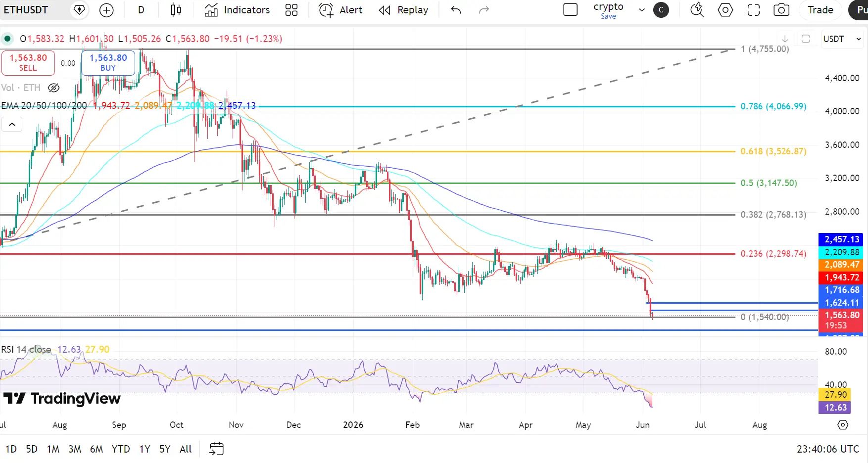Image resolution: width=868 pixels, height=463 pixels.
Task: Toggle Vol ETH indicator visibility eye
Action: pyautogui.click(x=53, y=88)
